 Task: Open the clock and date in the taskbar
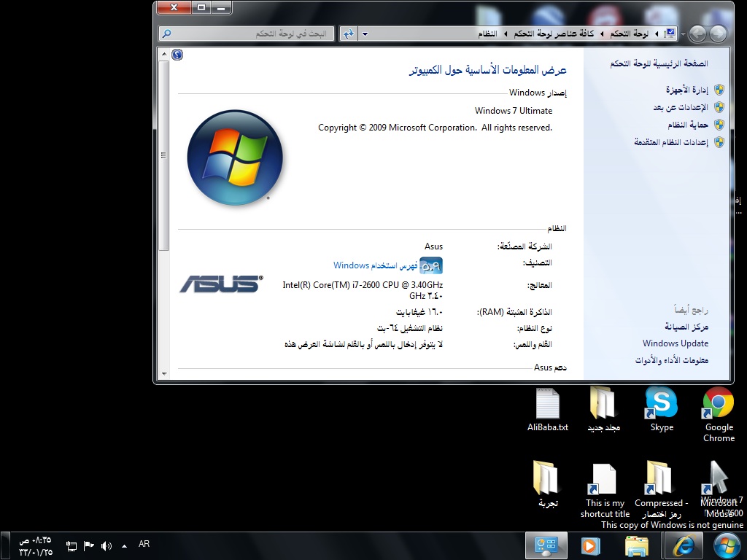pyautogui.click(x=35, y=545)
